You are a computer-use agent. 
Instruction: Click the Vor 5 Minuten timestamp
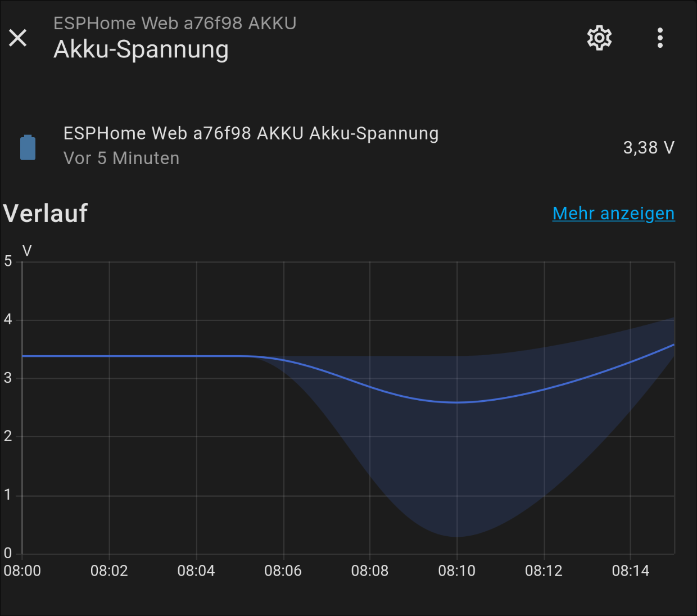point(121,158)
